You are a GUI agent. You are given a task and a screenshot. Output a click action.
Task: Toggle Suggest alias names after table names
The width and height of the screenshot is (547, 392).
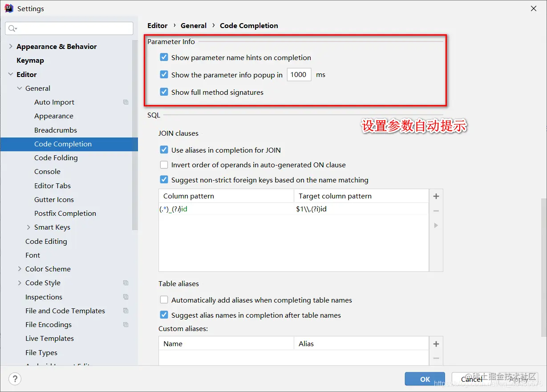coord(164,315)
